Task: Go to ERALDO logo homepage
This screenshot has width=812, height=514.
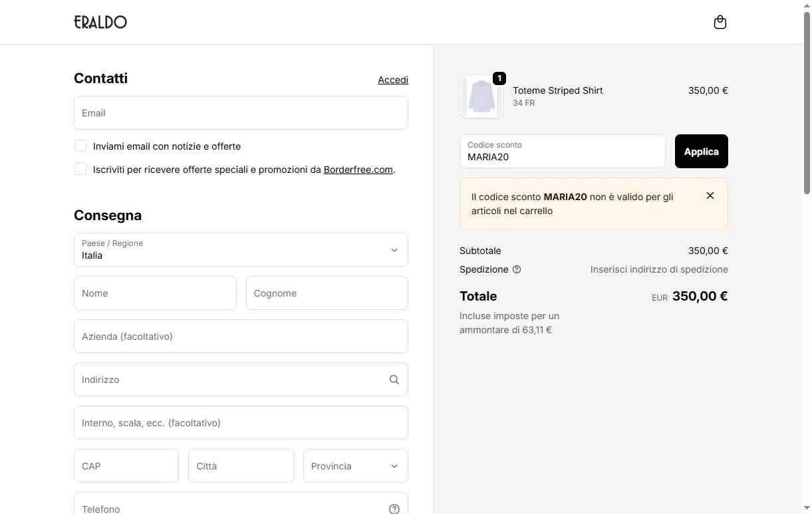Action: (100, 22)
